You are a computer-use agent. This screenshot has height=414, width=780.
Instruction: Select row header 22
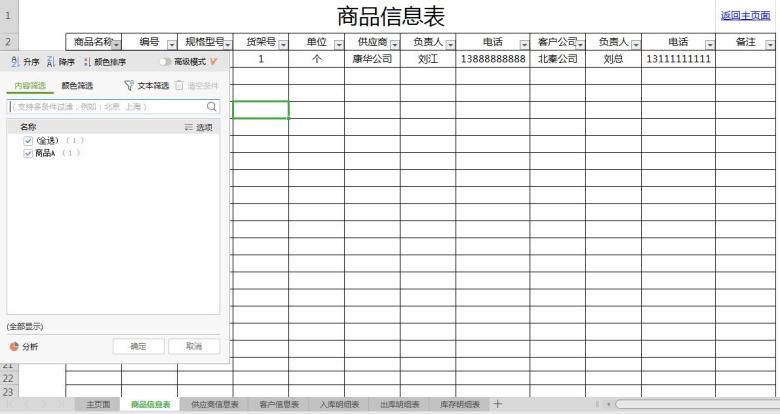[x=8, y=379]
